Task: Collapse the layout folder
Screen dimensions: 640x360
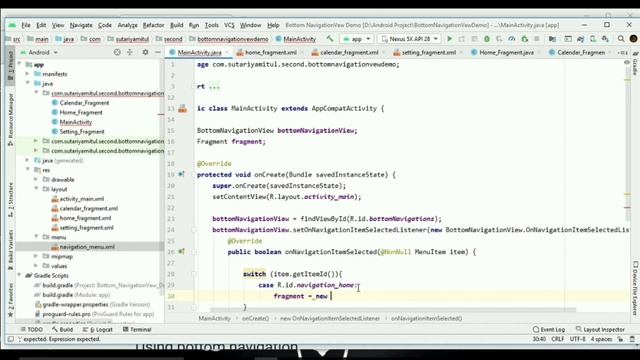Action: (36, 189)
